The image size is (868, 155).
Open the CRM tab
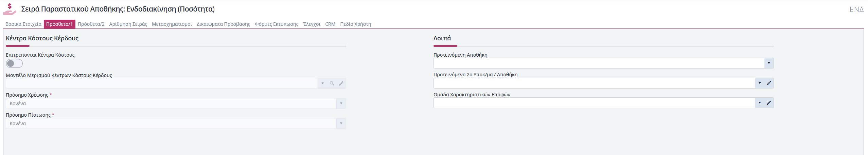[x=330, y=24]
